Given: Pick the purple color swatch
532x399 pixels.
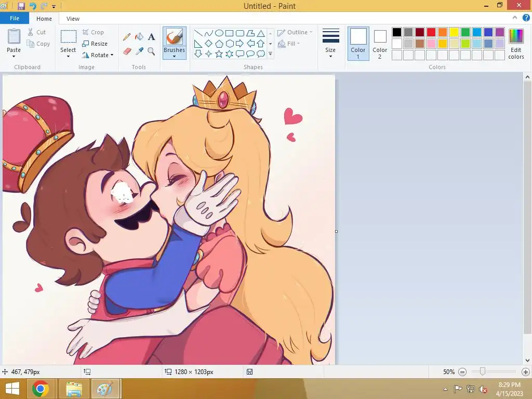Looking at the screenshot, I should [x=500, y=32].
